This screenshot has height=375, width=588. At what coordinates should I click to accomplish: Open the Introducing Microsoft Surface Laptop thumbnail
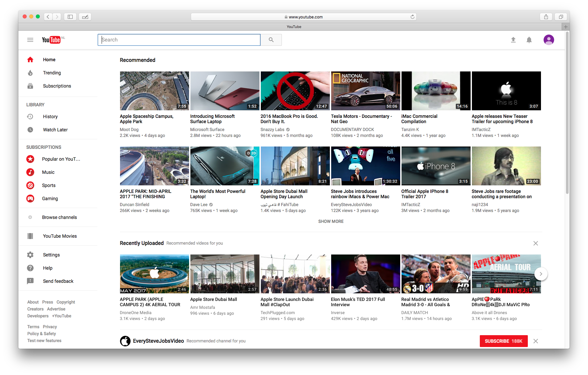click(x=225, y=91)
